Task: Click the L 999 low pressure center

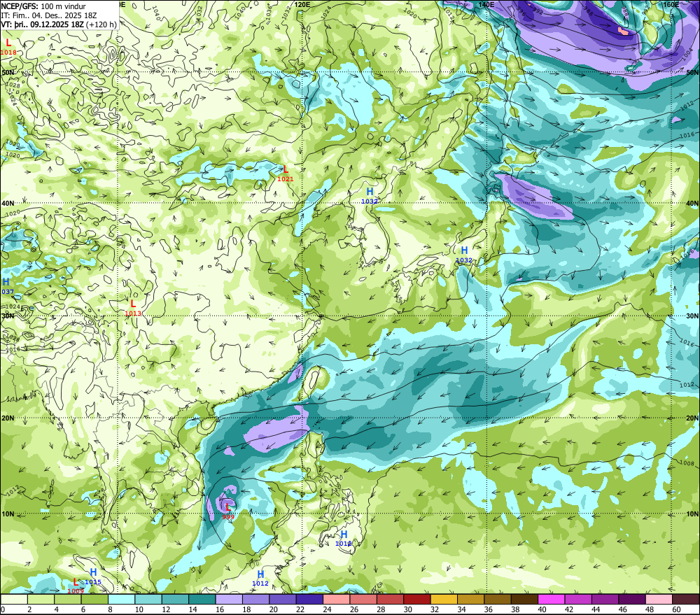Action: coord(228,511)
